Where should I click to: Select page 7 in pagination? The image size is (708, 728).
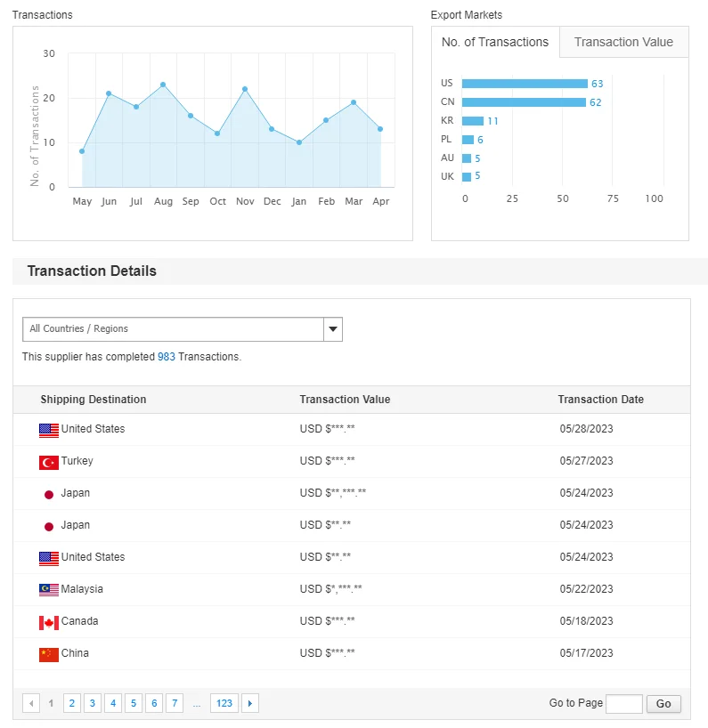(x=175, y=704)
